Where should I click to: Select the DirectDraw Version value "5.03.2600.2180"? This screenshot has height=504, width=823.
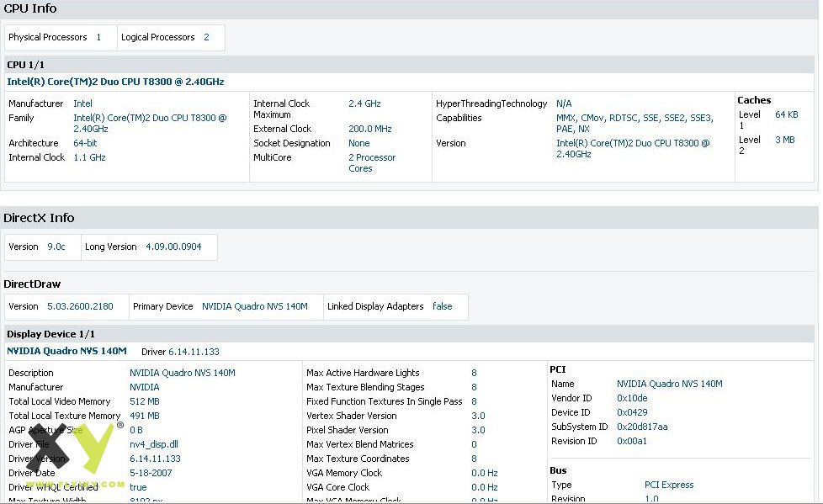[80, 306]
